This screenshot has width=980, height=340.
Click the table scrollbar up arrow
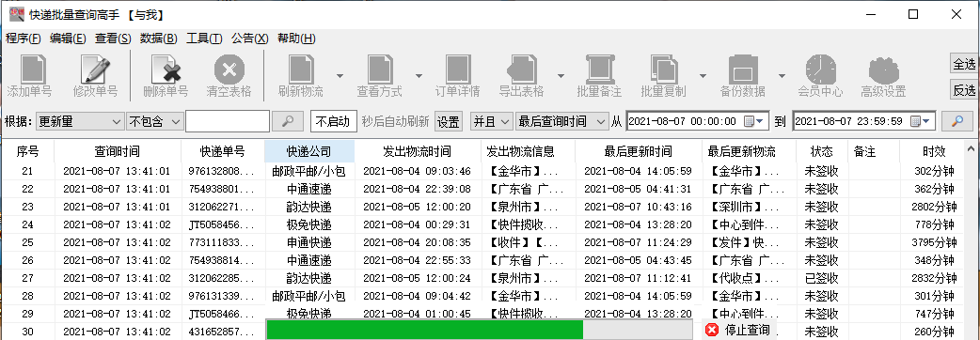coord(971,149)
